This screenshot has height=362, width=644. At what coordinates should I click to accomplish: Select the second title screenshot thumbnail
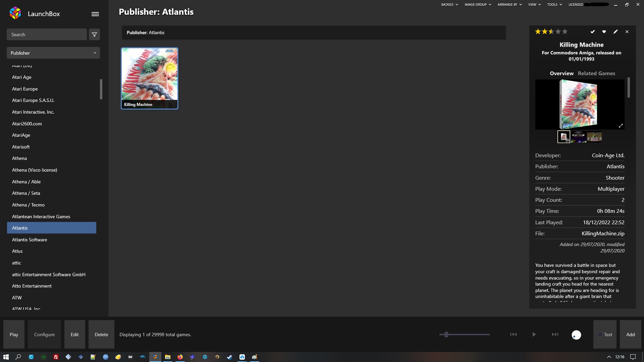(579, 137)
